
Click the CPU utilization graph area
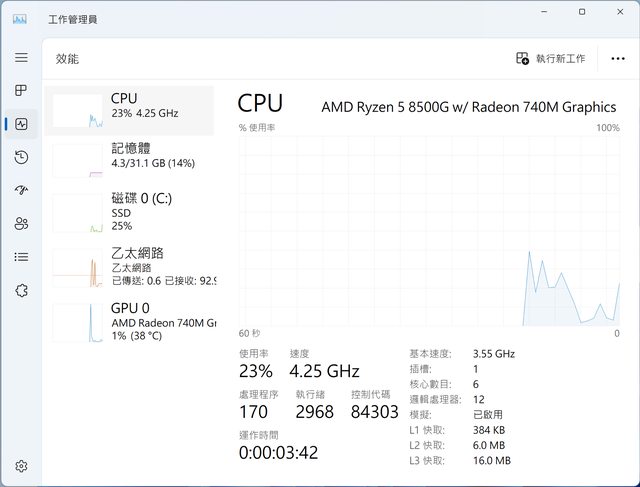[428, 230]
